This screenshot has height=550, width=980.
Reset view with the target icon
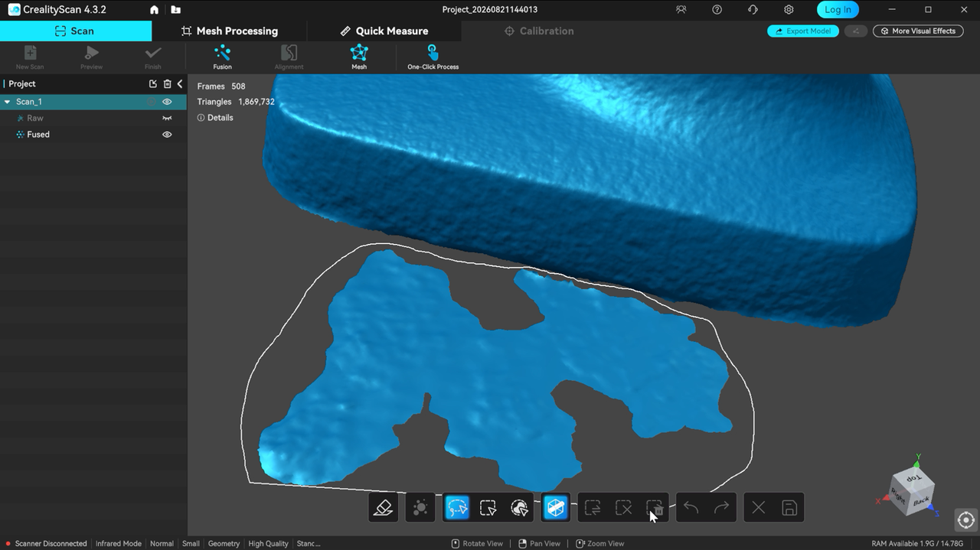(x=965, y=520)
